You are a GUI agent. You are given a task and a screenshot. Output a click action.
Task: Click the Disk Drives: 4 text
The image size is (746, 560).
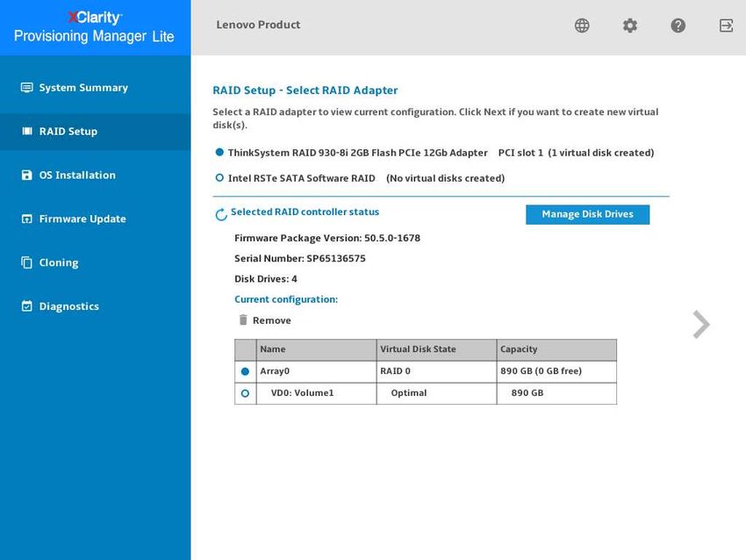[265, 279]
